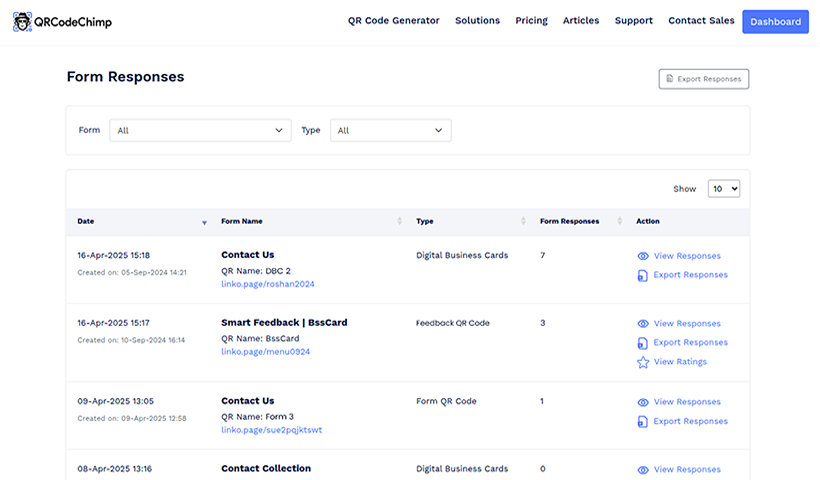This screenshot has height=480, width=820.
Task: Select Contact Collection form name
Action: tap(266, 468)
